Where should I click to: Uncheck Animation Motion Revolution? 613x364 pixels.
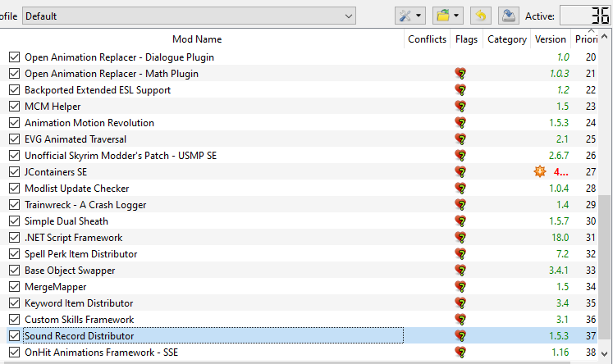tap(15, 123)
